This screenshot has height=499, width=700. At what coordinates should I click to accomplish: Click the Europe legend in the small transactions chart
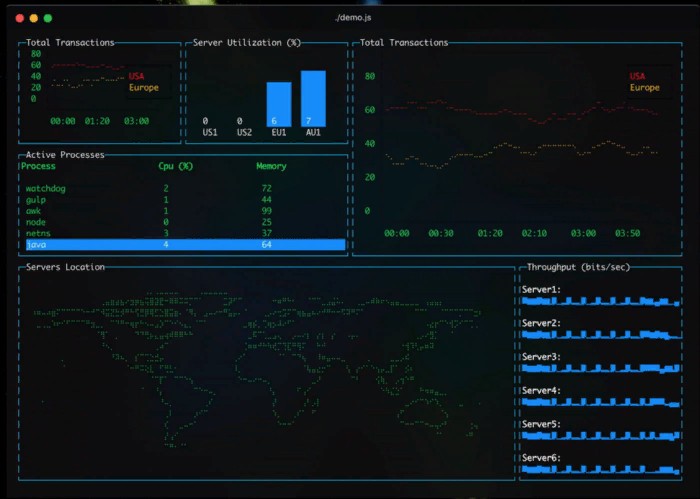144,87
